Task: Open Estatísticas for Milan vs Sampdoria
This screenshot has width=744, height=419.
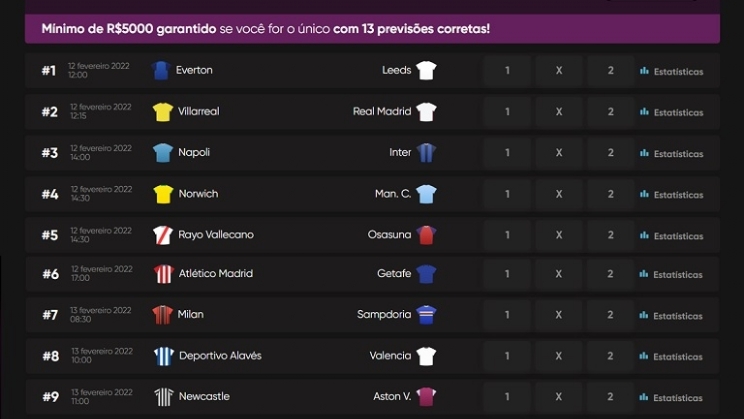Action: click(x=671, y=315)
